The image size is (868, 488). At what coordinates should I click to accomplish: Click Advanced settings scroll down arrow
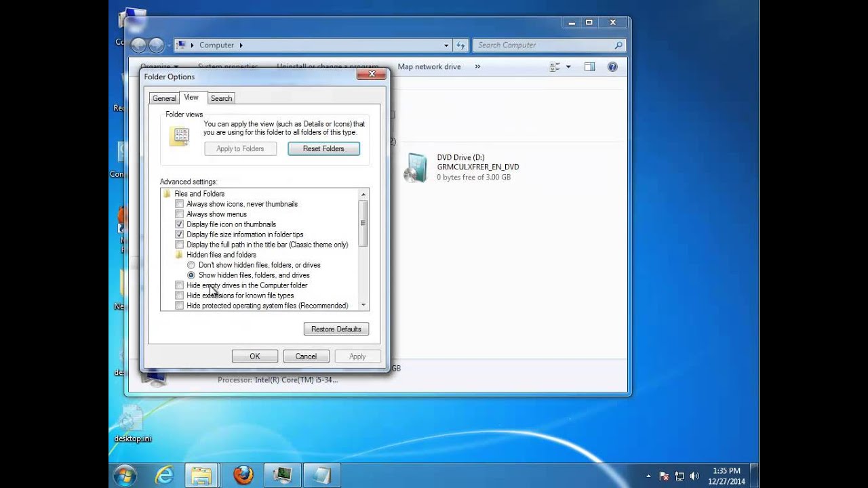363,305
